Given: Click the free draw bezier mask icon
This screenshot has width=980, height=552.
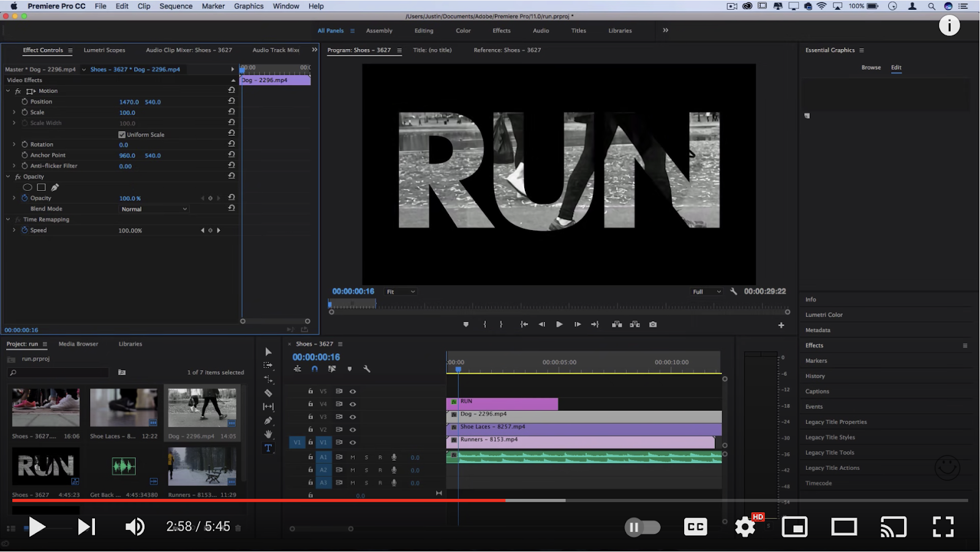Looking at the screenshot, I should 55,187.
